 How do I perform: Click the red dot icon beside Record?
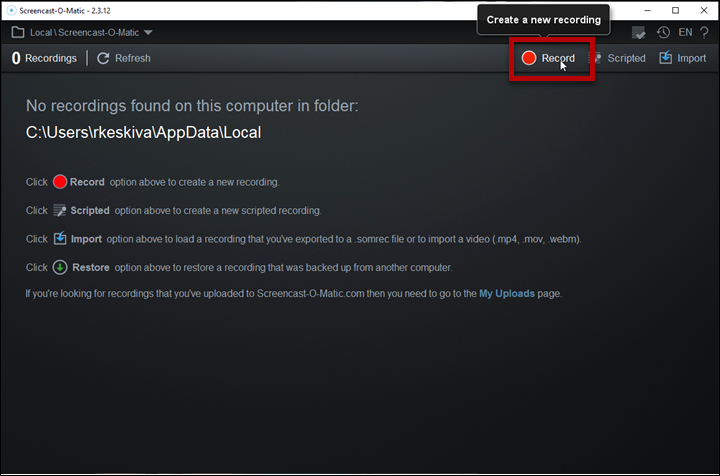(529, 58)
